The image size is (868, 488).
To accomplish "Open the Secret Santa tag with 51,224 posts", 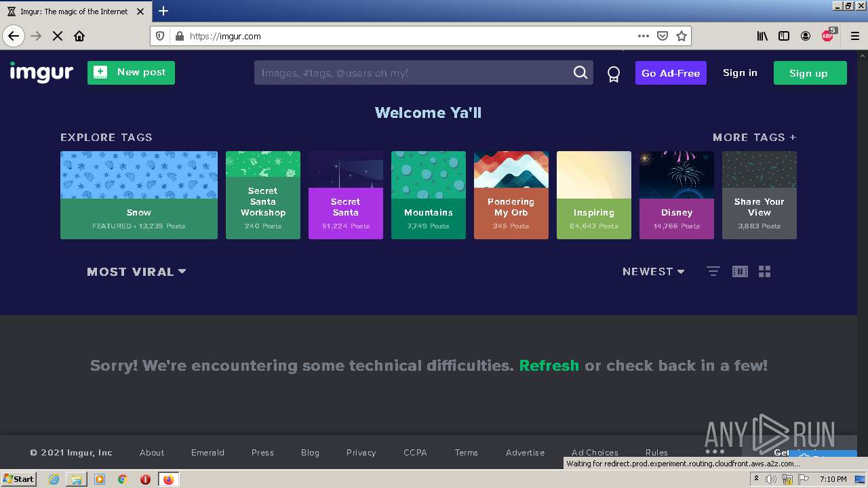I will (346, 195).
